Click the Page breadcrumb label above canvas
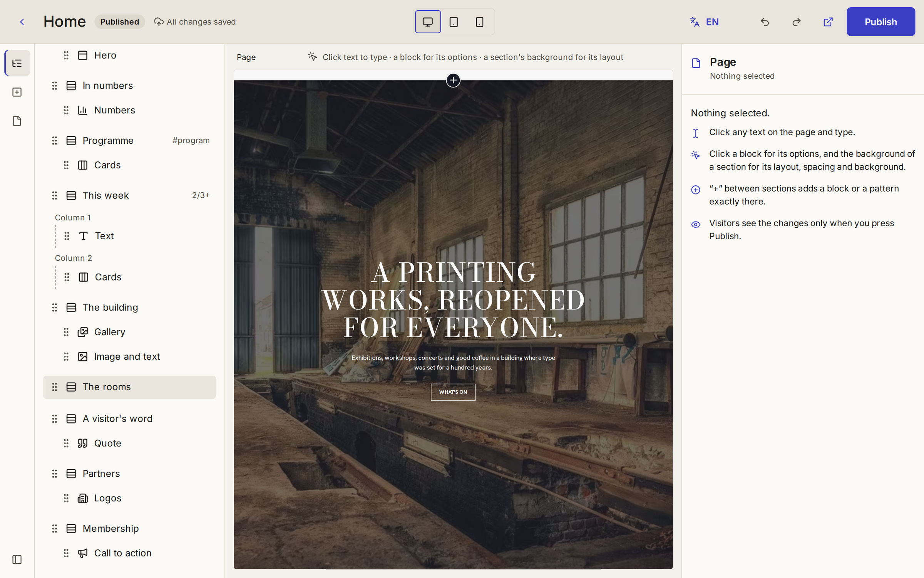The image size is (924, 578). 246,57
